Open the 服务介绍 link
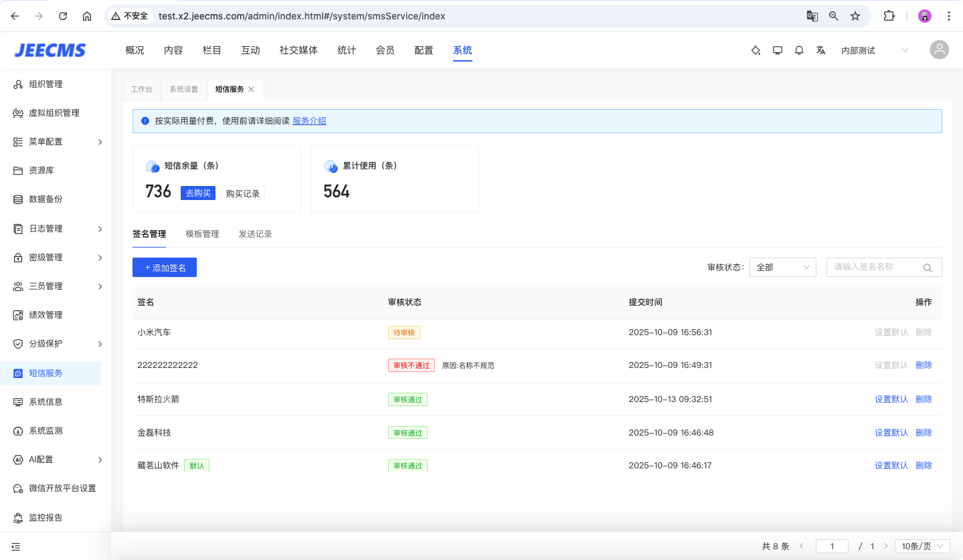963x560 pixels. pos(309,121)
